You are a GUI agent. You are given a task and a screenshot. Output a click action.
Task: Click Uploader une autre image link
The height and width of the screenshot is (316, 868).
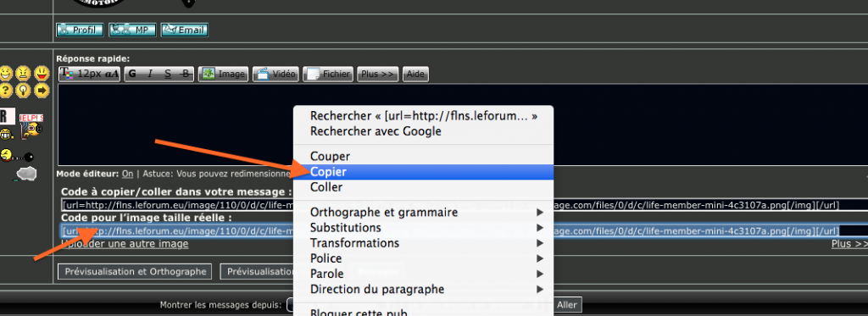tap(125, 243)
